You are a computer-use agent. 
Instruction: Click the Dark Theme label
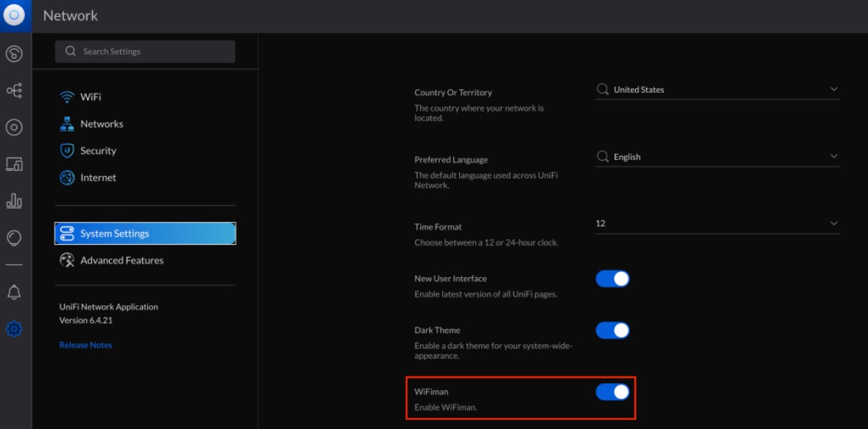tap(438, 330)
